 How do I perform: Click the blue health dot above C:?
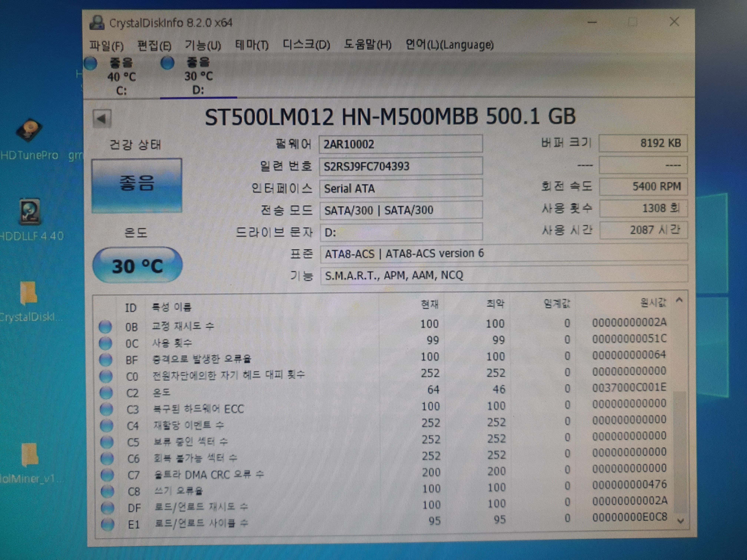pos(91,63)
